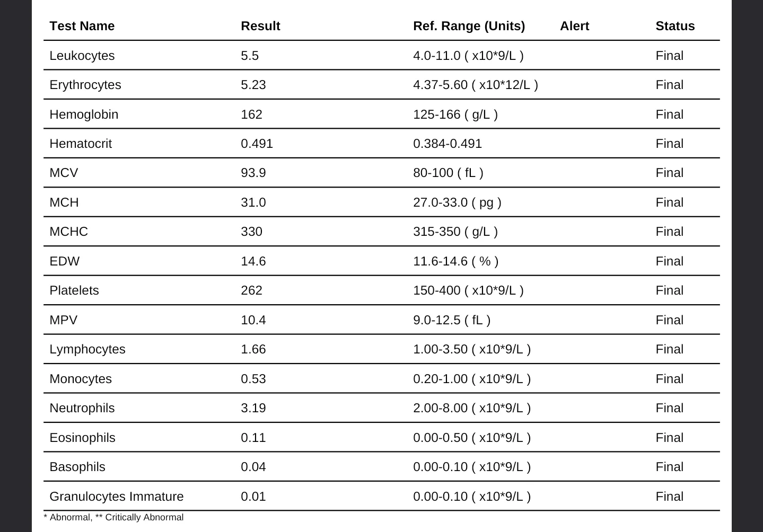This screenshot has width=763, height=532.
Task: Select the Hemoglobin result value 162
Action: pos(251,114)
